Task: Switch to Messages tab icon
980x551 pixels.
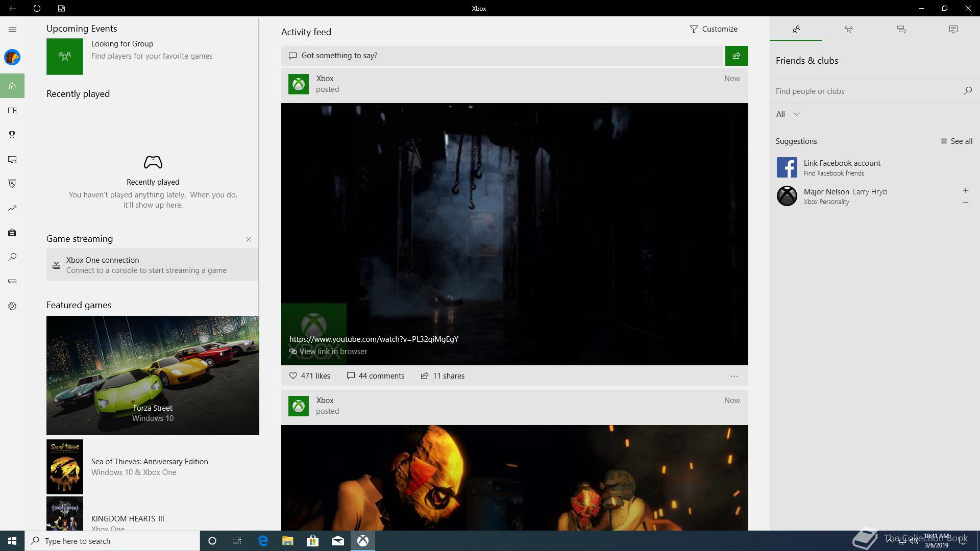Action: tap(901, 30)
